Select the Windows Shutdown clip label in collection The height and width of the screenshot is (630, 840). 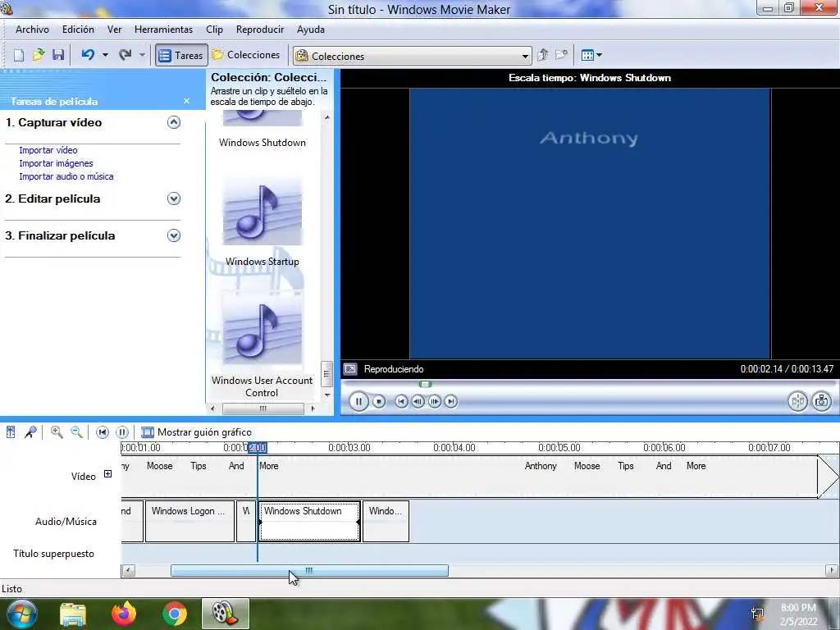click(x=262, y=143)
